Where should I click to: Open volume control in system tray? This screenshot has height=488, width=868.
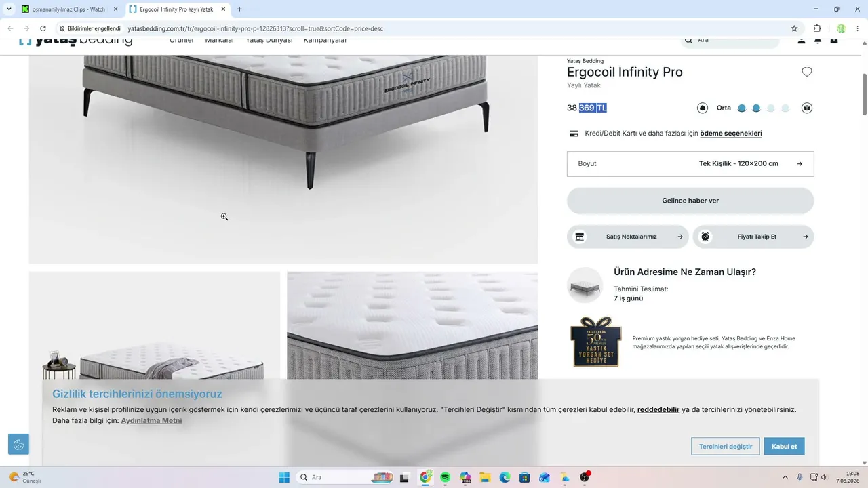(825, 477)
